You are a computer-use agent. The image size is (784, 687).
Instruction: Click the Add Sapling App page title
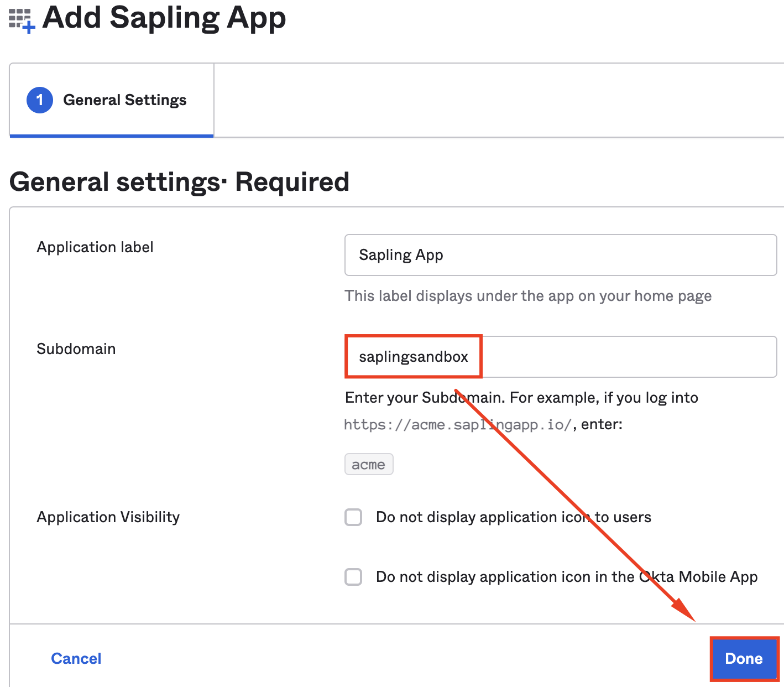pyautogui.click(x=164, y=18)
